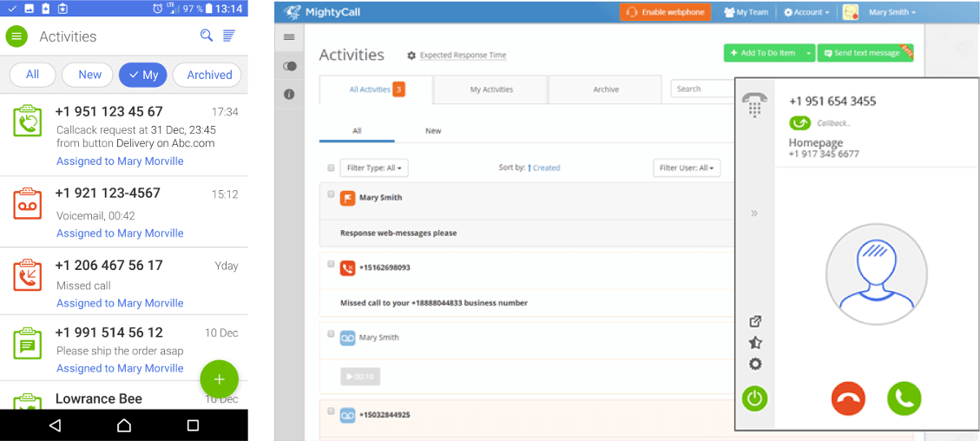The width and height of the screenshot is (980, 441).
Task: Click the green power button in softphone
Action: [x=755, y=398]
